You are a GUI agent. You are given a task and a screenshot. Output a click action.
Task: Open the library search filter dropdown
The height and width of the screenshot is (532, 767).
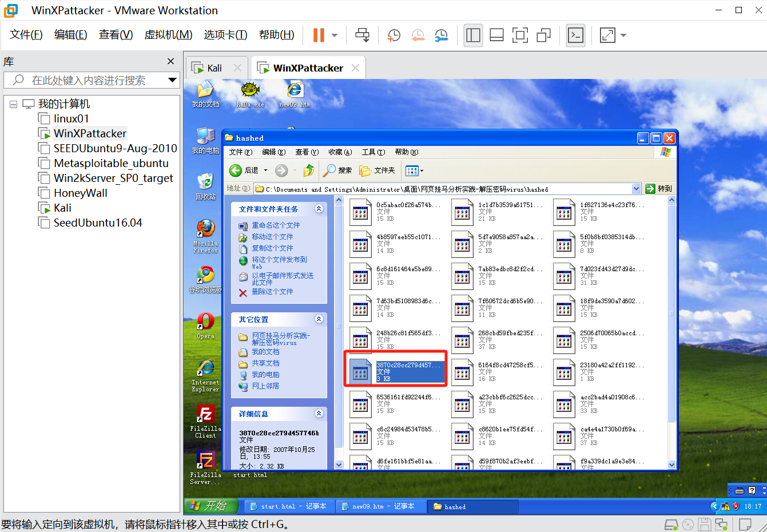click(x=172, y=80)
